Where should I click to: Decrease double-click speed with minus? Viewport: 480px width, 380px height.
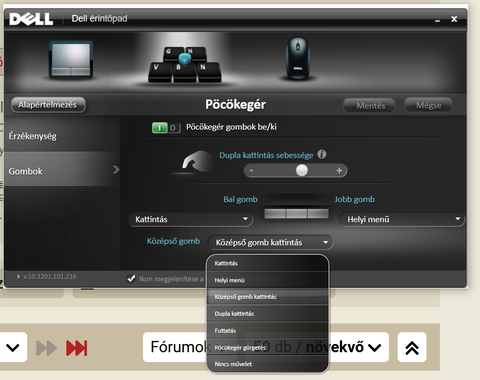pyautogui.click(x=252, y=170)
